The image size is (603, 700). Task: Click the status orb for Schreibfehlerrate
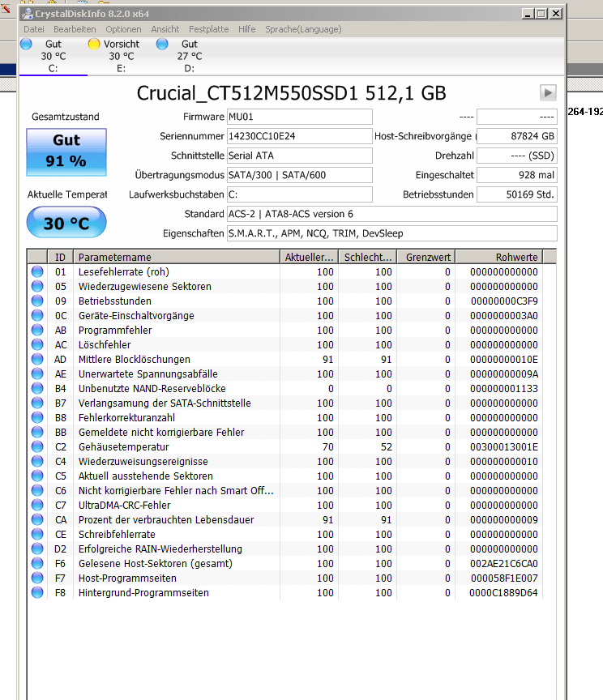click(x=37, y=534)
